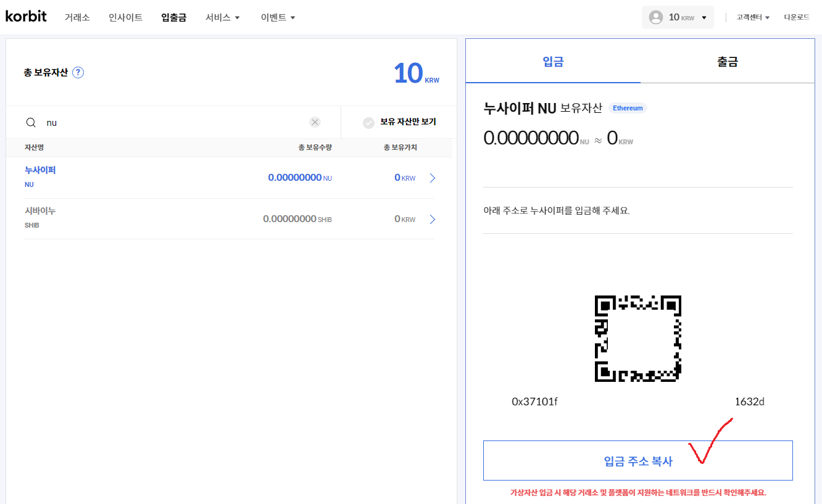Viewport: 822px width, 504px height.
Task: Click the help icon next to 총 보유자산
Action: [x=78, y=72]
